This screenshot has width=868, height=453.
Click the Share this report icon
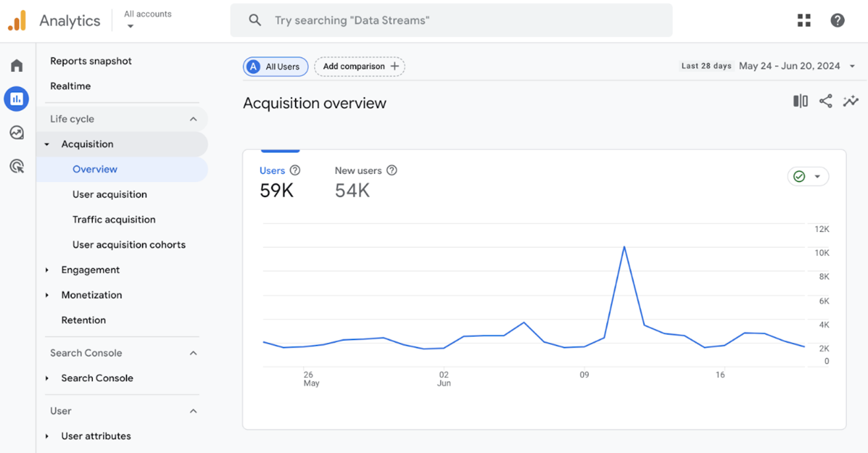coord(826,101)
